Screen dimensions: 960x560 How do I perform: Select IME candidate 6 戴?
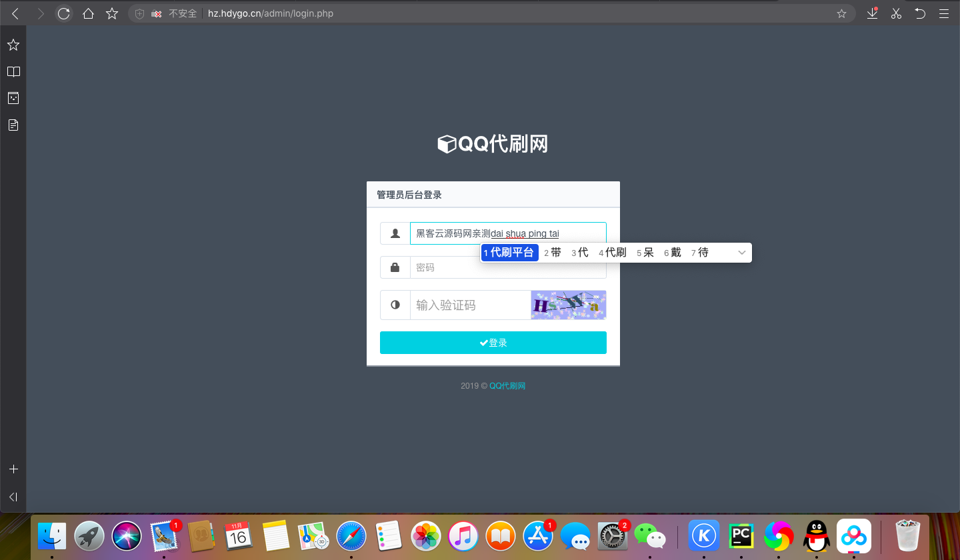coord(673,253)
